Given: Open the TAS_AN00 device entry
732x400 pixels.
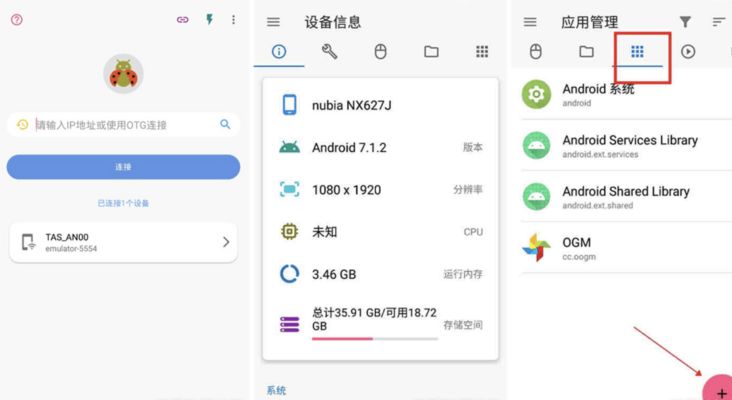Looking at the screenshot, I should (x=123, y=242).
